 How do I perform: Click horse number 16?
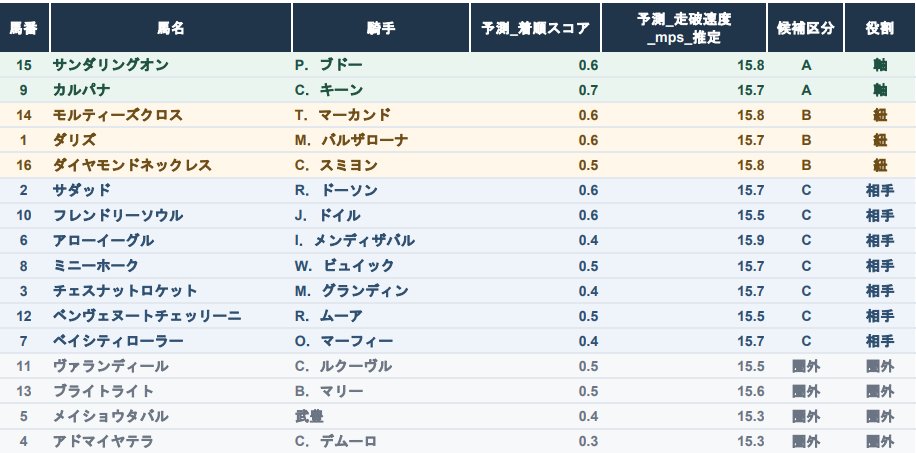(x=24, y=165)
